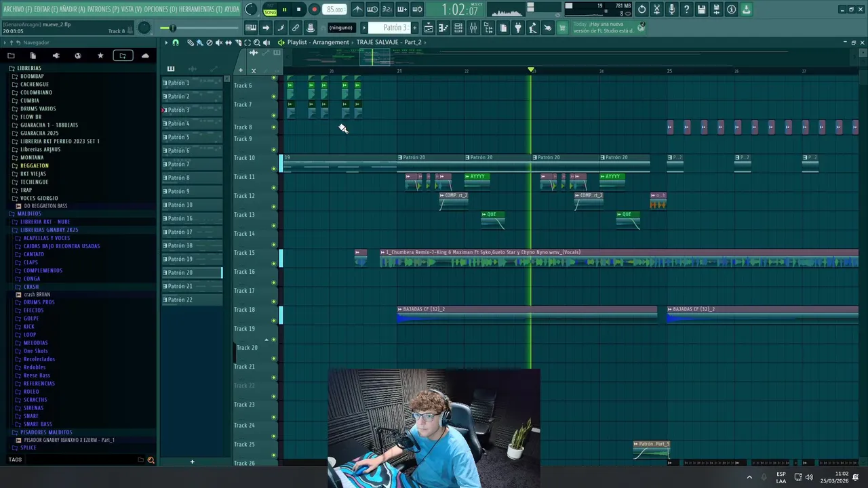Viewport: 868px width, 488px height.
Task: Select Patrón 7 in the pattern list
Action: click(192, 164)
